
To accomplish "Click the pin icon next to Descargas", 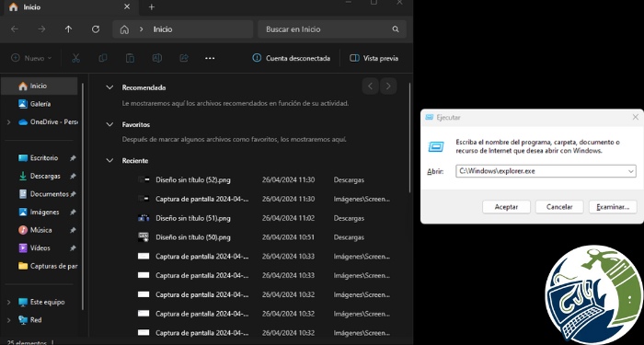I will click(73, 177).
